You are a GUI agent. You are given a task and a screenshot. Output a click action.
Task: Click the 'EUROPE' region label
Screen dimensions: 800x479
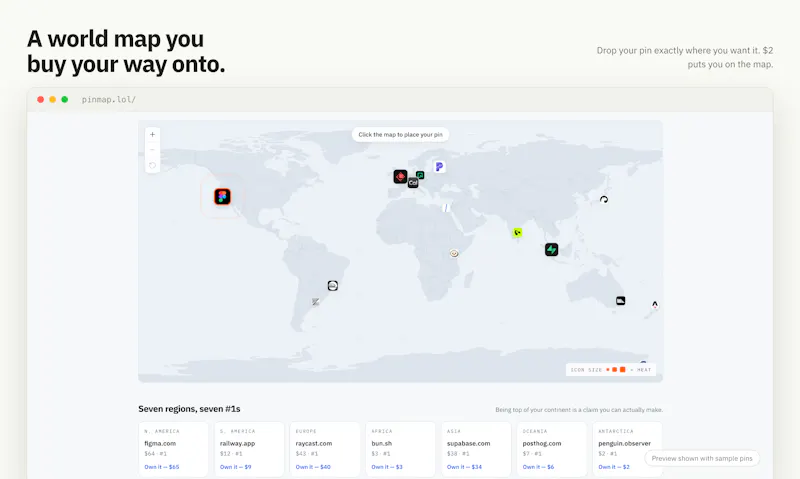306,431
